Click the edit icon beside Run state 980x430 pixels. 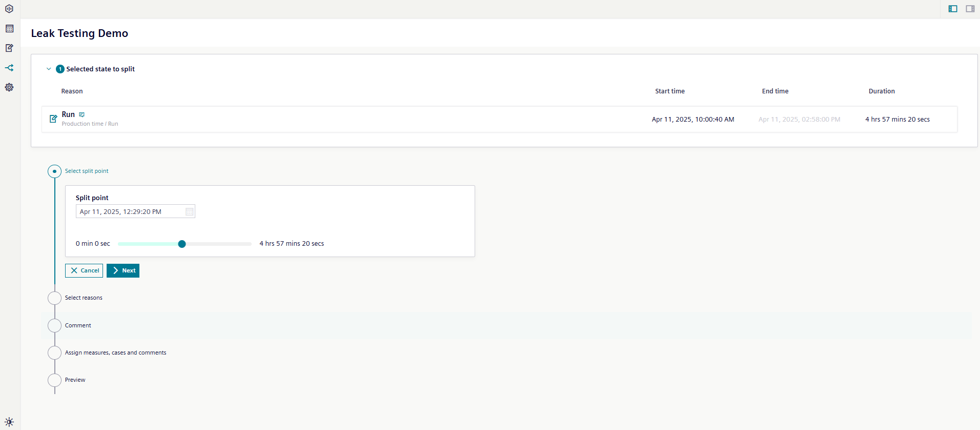tap(53, 119)
